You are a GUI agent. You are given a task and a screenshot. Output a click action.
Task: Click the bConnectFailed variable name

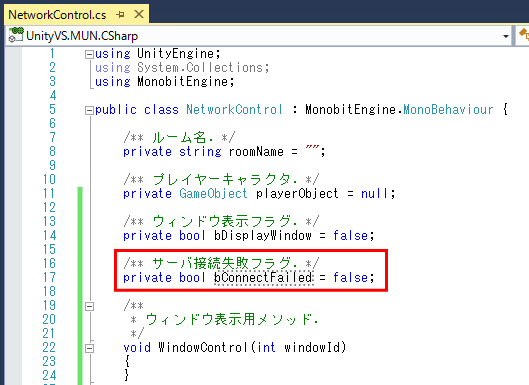pyautogui.click(x=263, y=278)
